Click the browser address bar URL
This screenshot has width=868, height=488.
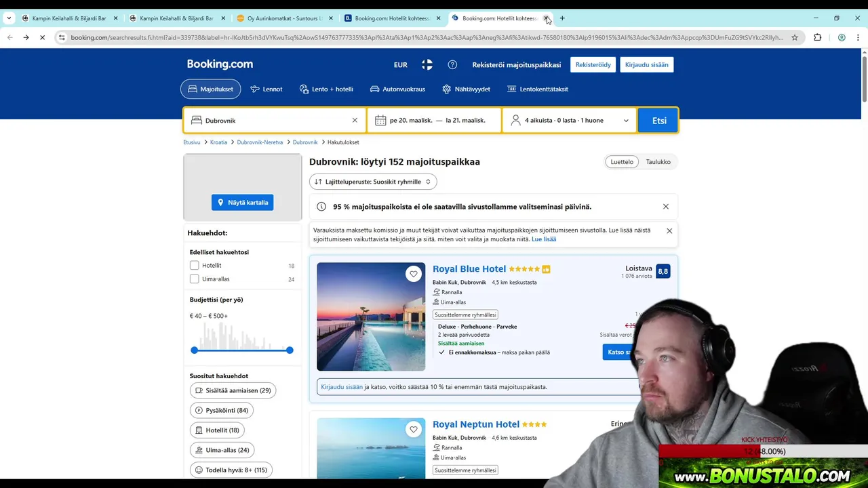pos(427,37)
